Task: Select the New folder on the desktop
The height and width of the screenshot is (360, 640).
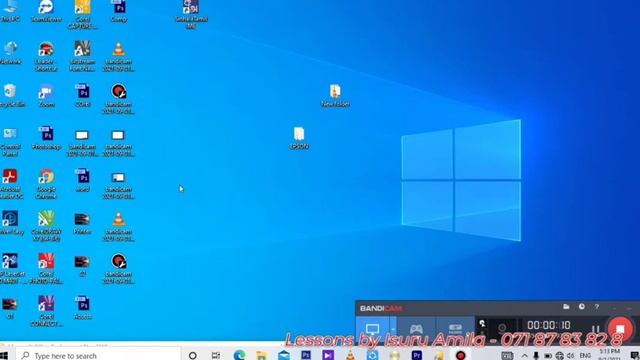Action: (x=336, y=96)
